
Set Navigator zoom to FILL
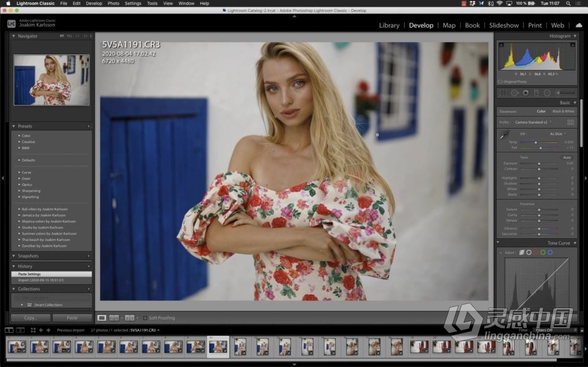click(x=70, y=36)
